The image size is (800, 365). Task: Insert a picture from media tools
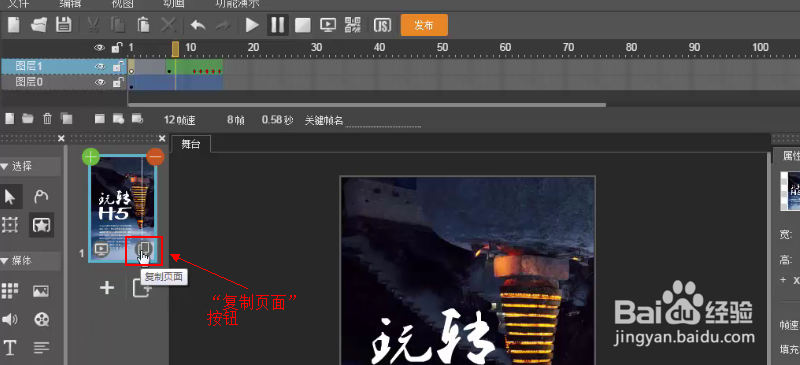41,291
